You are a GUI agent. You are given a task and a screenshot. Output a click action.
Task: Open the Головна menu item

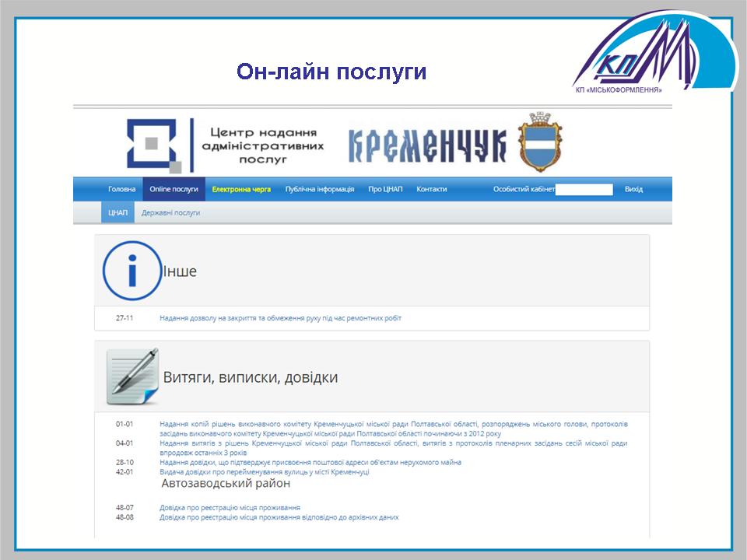click(x=121, y=189)
